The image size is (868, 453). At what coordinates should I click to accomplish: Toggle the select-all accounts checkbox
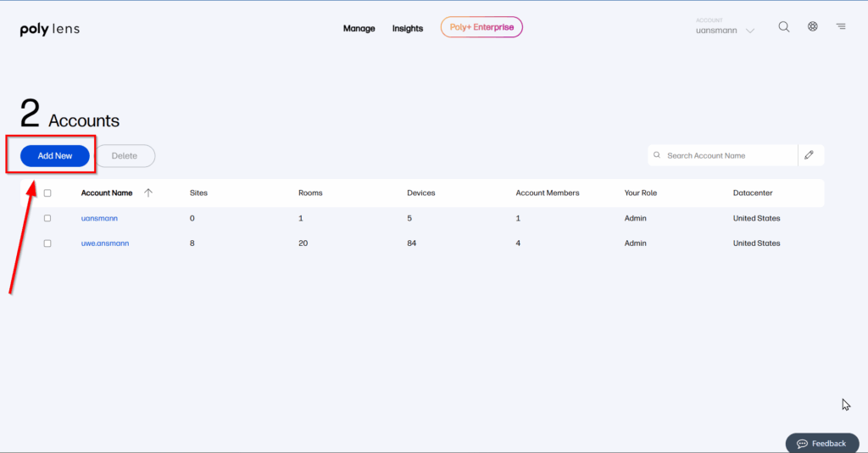coord(47,193)
